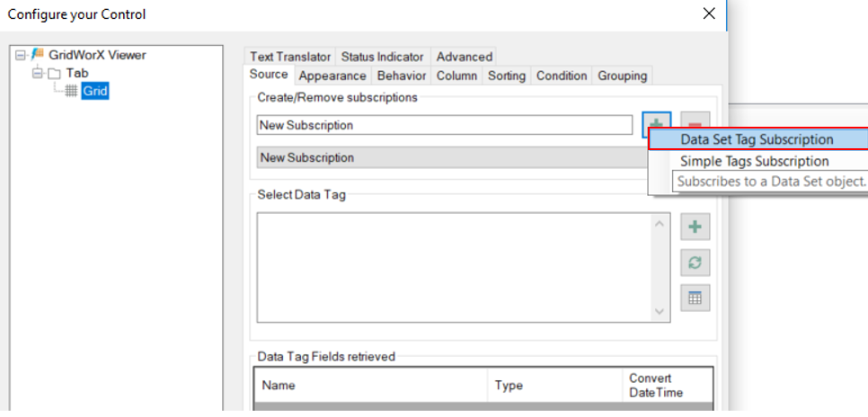Switch to the Advanced tab
The image size is (868, 417).
point(464,57)
